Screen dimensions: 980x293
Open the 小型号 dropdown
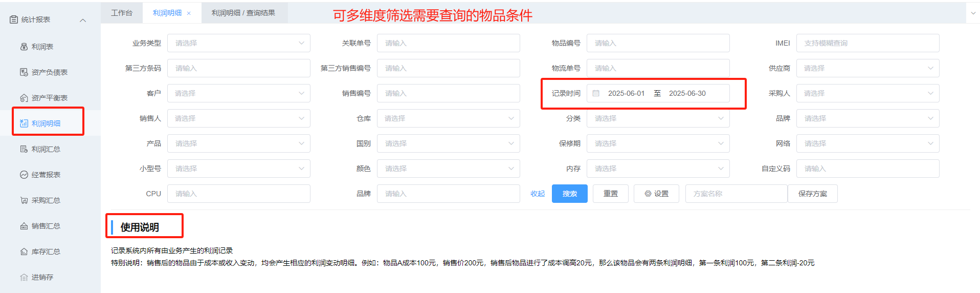239,169
